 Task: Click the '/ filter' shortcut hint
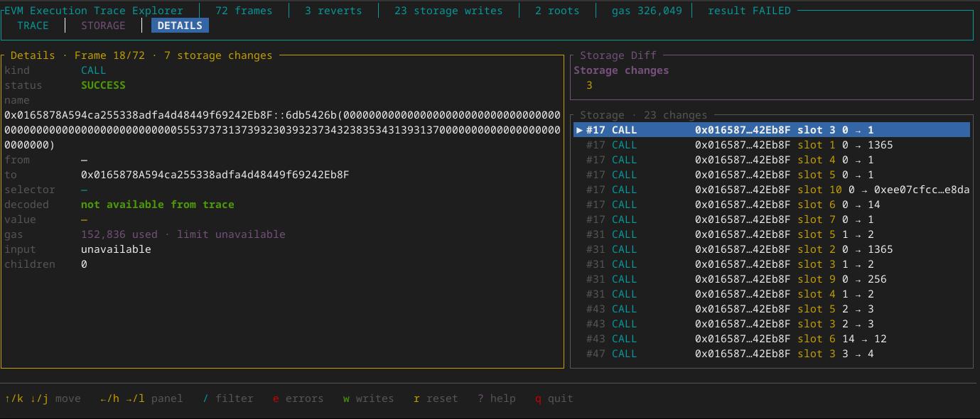228,398
